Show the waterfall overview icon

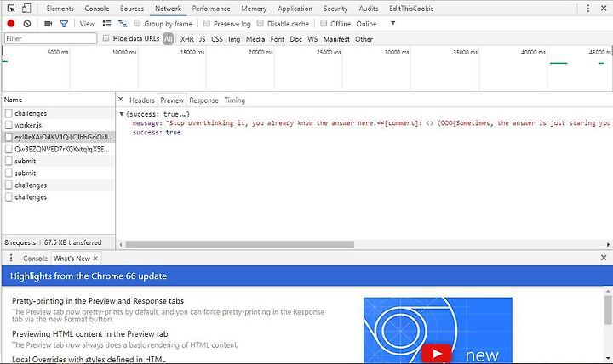click(x=123, y=24)
